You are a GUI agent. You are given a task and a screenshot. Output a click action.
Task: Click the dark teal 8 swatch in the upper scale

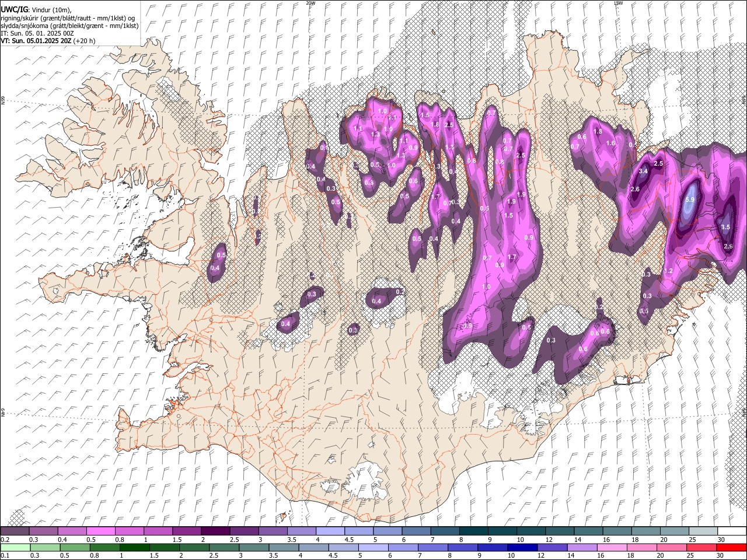(x=474, y=531)
